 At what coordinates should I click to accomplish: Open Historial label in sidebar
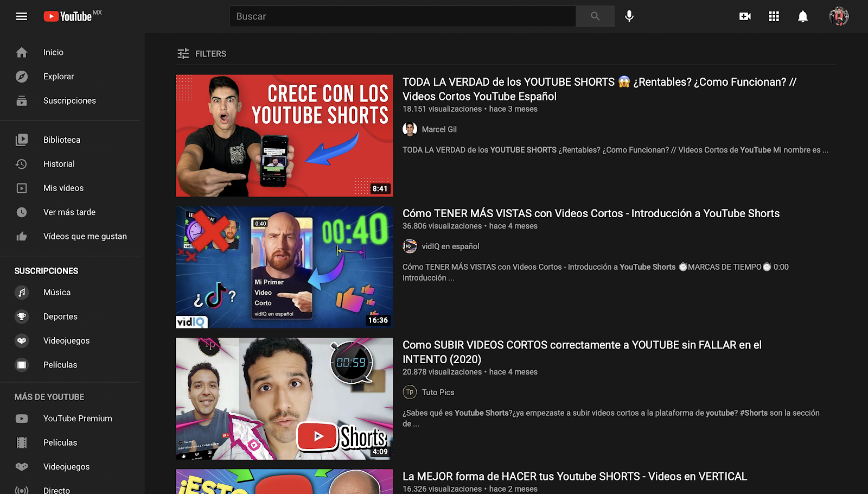coord(59,164)
